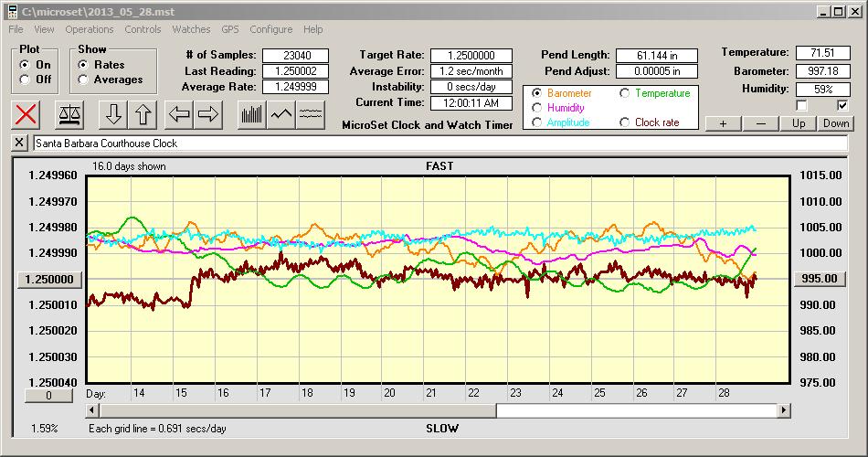
Task: Click the 995.00 right-axis center button
Action: (x=820, y=279)
